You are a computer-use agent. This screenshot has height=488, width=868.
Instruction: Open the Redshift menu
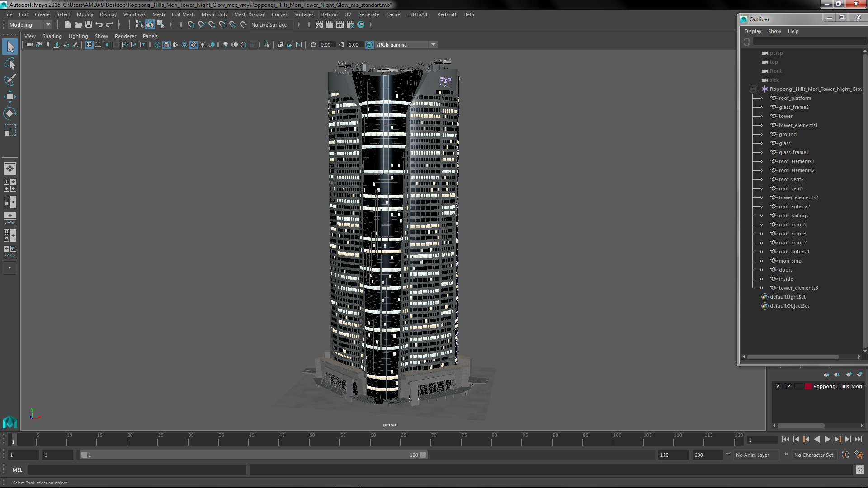tap(447, 14)
